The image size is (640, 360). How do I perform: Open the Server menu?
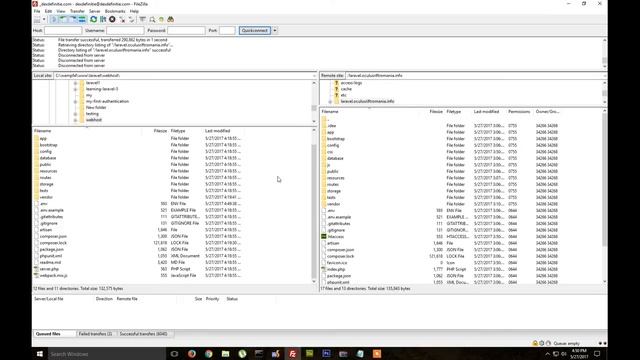(x=95, y=11)
